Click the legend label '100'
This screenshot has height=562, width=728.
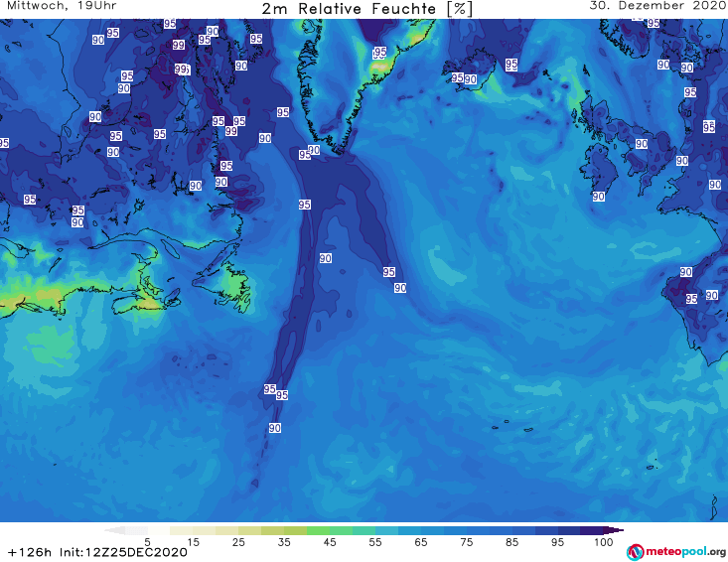[x=604, y=542]
